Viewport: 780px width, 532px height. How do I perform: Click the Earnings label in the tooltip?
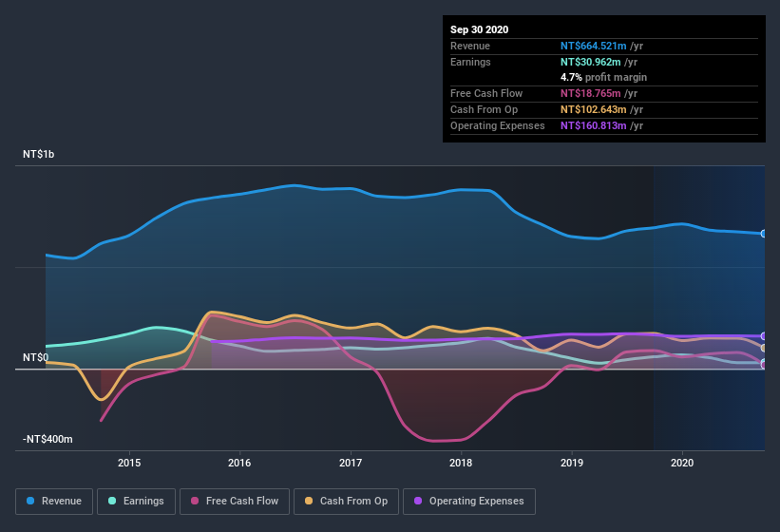[x=470, y=62]
